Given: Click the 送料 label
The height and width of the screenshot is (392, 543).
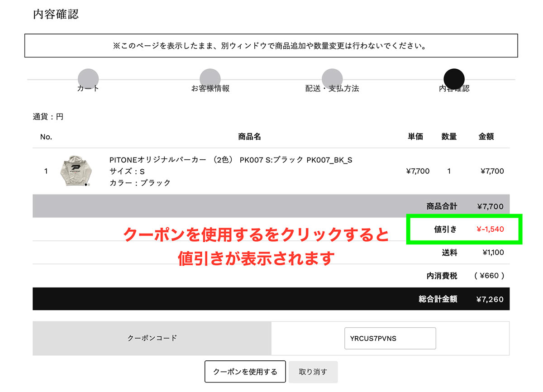Looking at the screenshot, I should click(x=449, y=253).
